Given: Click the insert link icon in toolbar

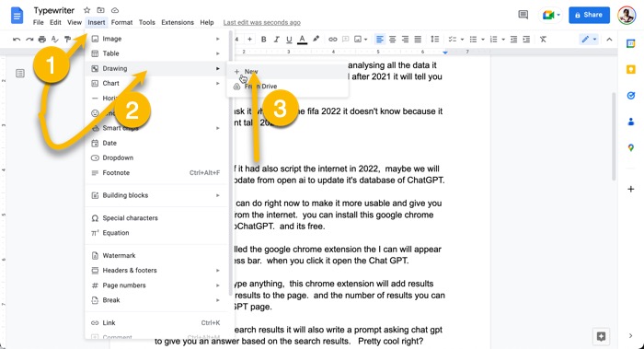Looking at the screenshot, I should pos(333,40).
